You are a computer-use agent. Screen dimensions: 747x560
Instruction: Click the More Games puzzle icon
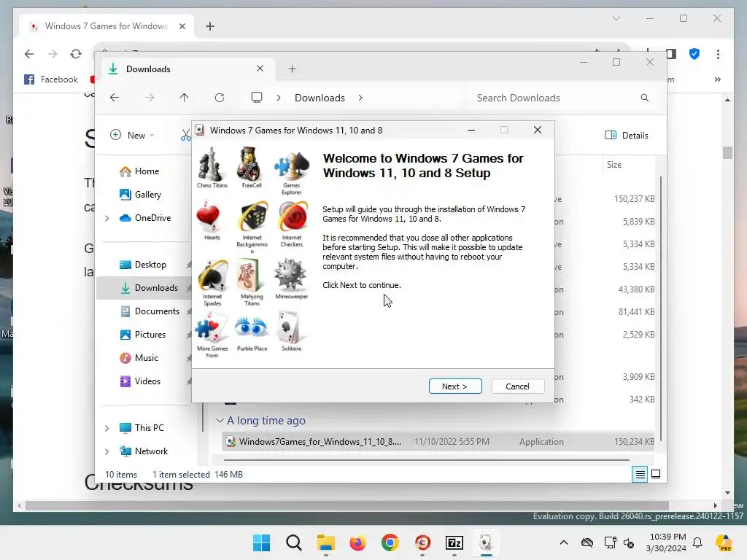[x=211, y=327]
